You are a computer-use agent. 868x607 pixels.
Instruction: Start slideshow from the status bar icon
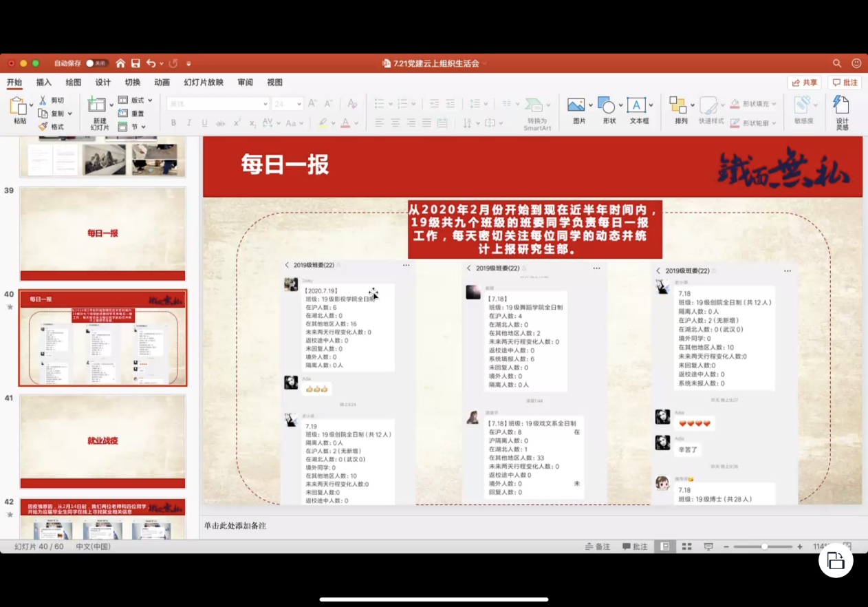[x=708, y=546]
